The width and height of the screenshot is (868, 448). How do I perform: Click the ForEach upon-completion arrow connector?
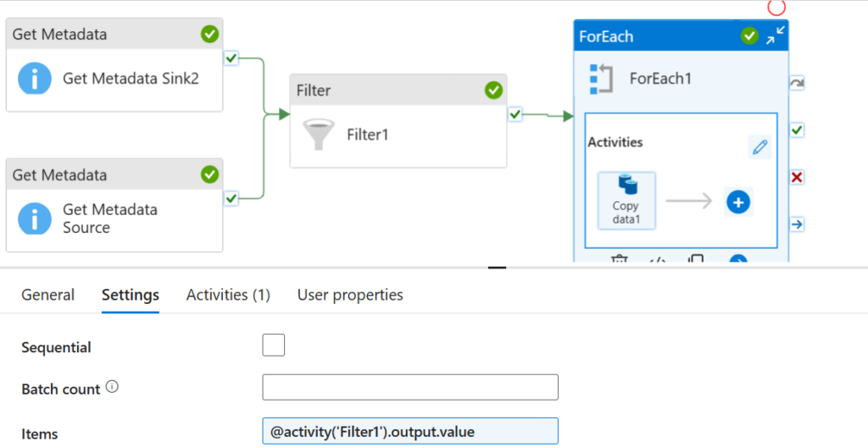(x=797, y=224)
